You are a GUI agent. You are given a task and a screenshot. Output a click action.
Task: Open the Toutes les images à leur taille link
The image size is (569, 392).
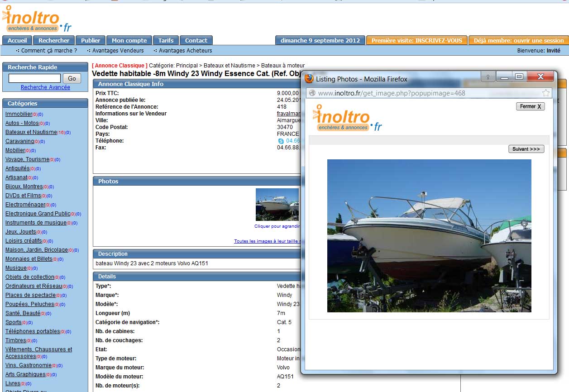pyautogui.click(x=266, y=241)
